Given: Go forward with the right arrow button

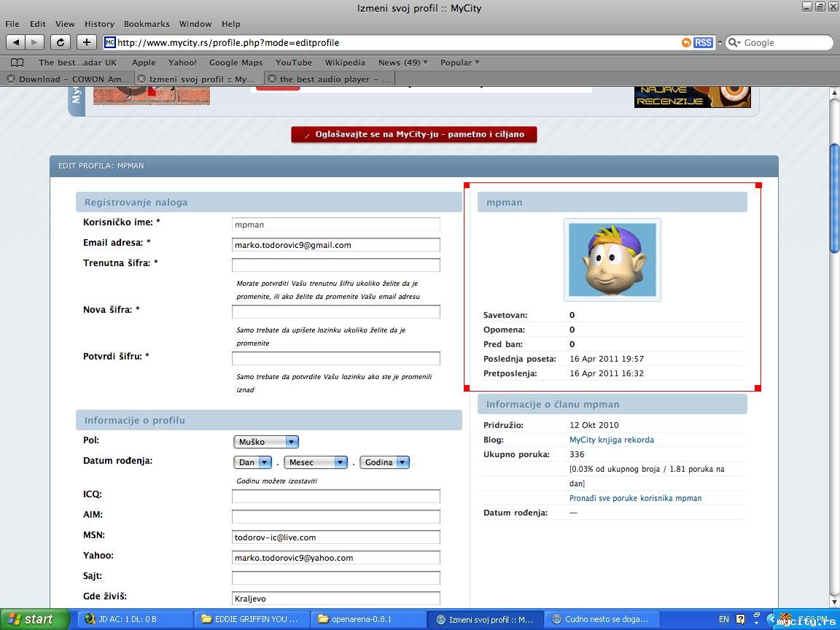Looking at the screenshot, I should pos(35,42).
